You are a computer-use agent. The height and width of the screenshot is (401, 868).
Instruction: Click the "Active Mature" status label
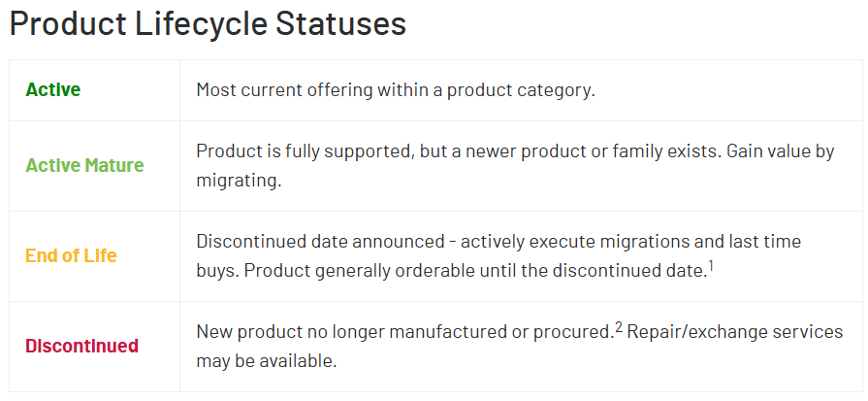click(84, 165)
